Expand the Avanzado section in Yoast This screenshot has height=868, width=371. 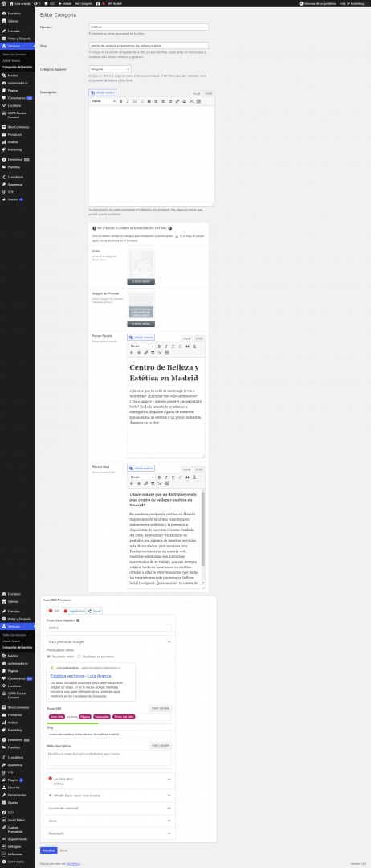click(x=109, y=833)
